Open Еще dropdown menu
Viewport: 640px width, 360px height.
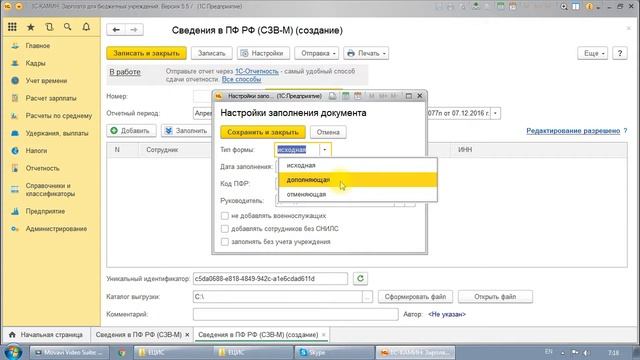[593, 53]
